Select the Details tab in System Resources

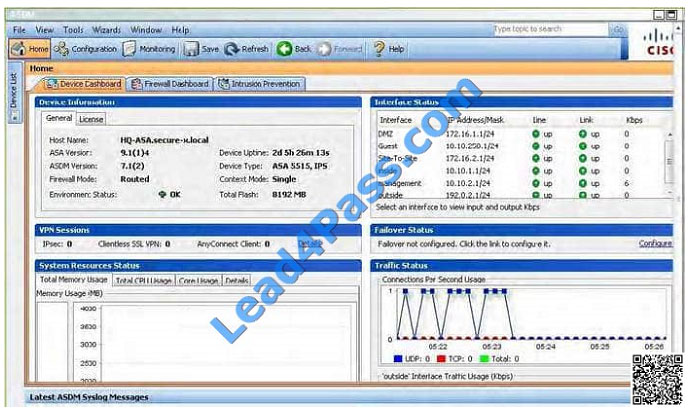click(x=236, y=281)
